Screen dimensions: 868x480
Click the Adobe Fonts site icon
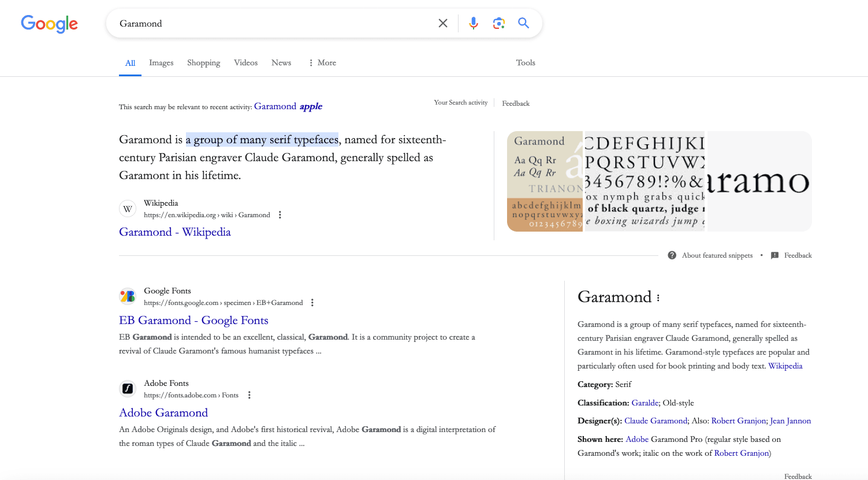tap(128, 389)
